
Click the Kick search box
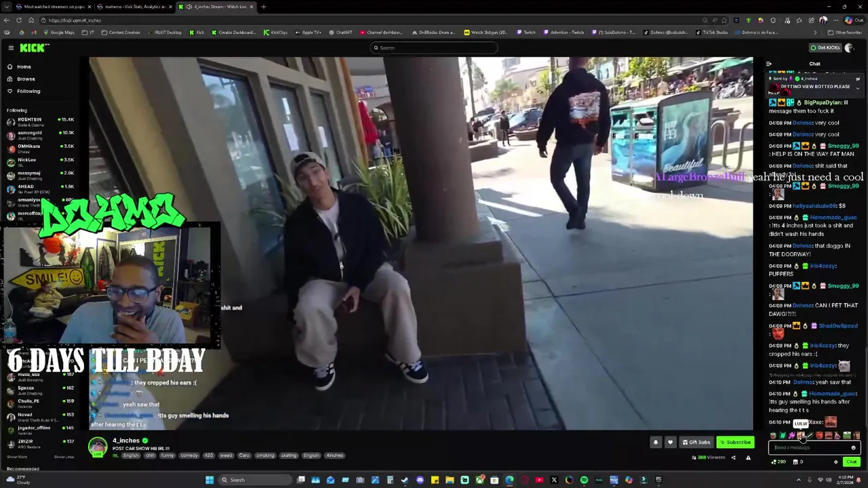[x=434, y=47]
